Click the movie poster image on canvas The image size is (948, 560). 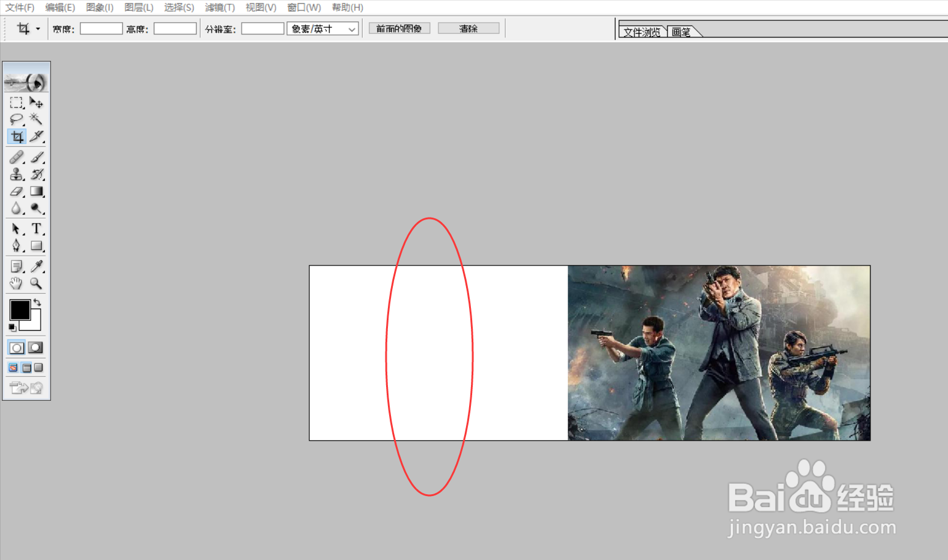click(x=719, y=353)
